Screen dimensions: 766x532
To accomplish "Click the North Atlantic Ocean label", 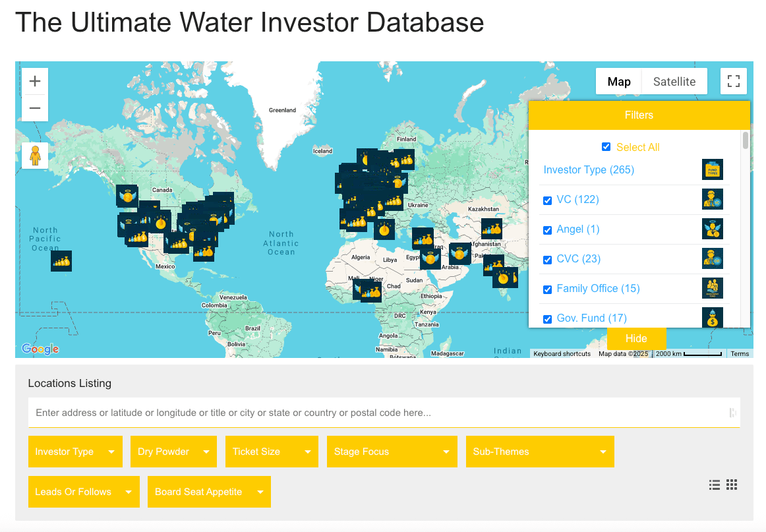I will tap(281, 243).
